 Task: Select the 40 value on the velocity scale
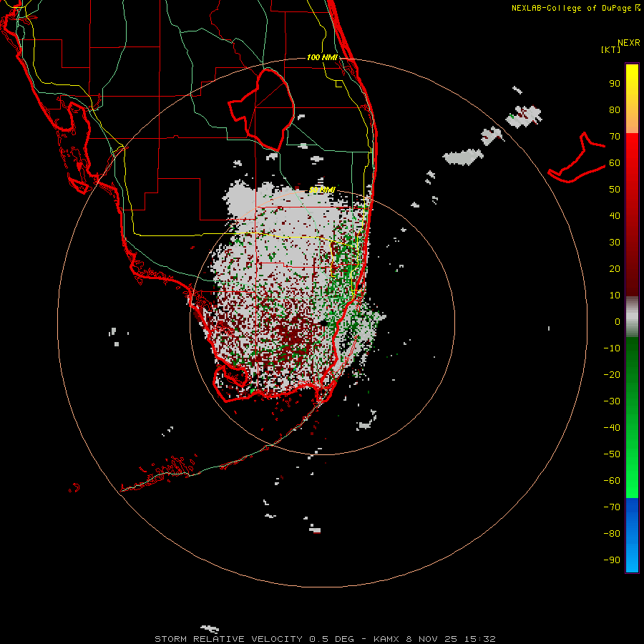click(x=615, y=216)
